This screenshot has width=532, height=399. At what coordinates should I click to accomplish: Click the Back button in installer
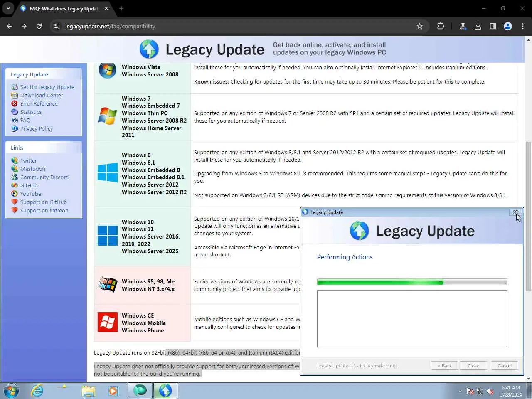point(445,366)
